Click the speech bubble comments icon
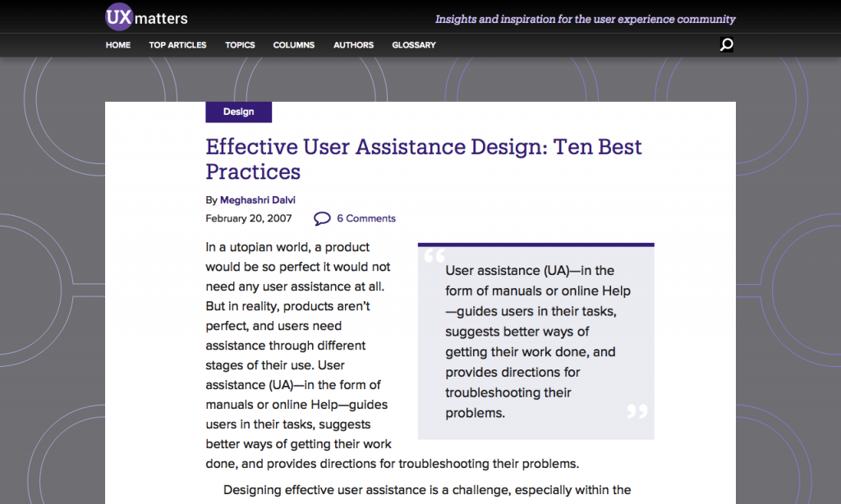This screenshot has height=504, width=841. (x=322, y=218)
